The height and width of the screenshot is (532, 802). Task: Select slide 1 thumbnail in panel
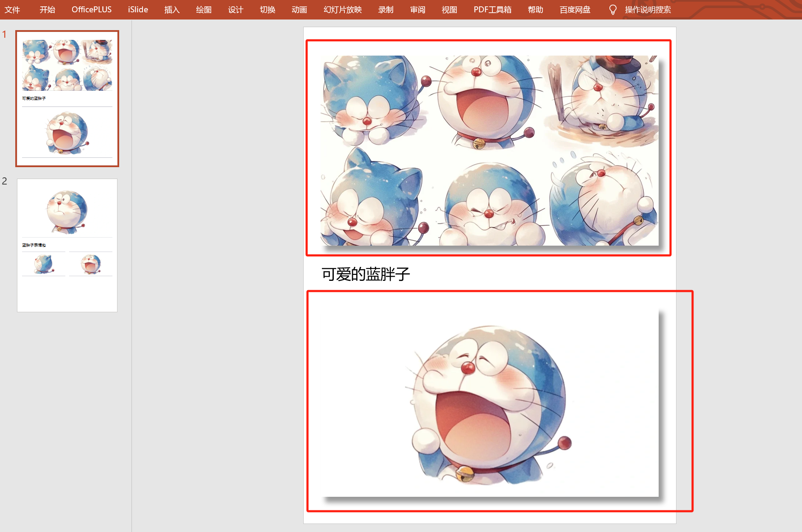point(67,98)
